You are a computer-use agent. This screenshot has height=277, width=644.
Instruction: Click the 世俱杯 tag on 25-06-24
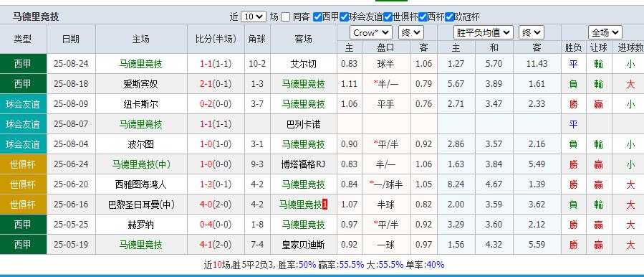click(x=23, y=164)
